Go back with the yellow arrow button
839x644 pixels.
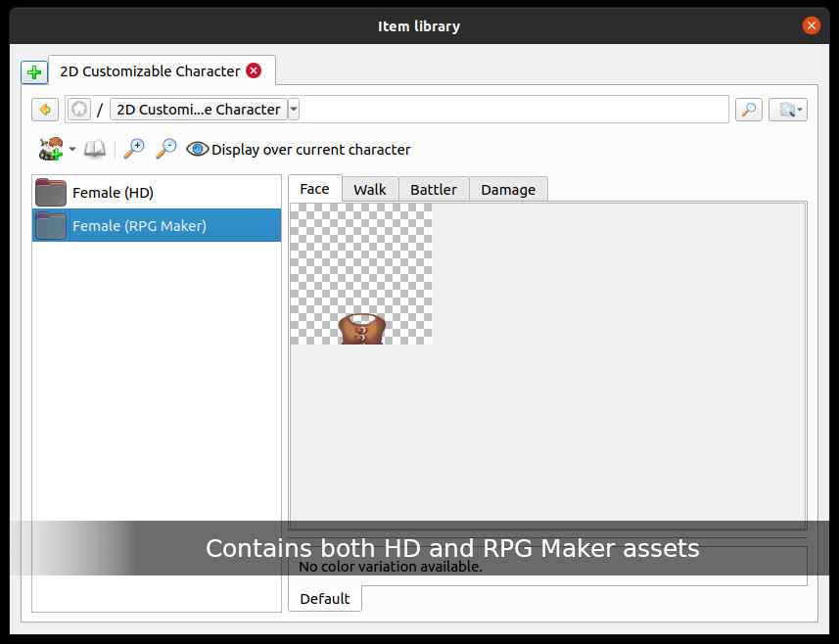point(45,110)
